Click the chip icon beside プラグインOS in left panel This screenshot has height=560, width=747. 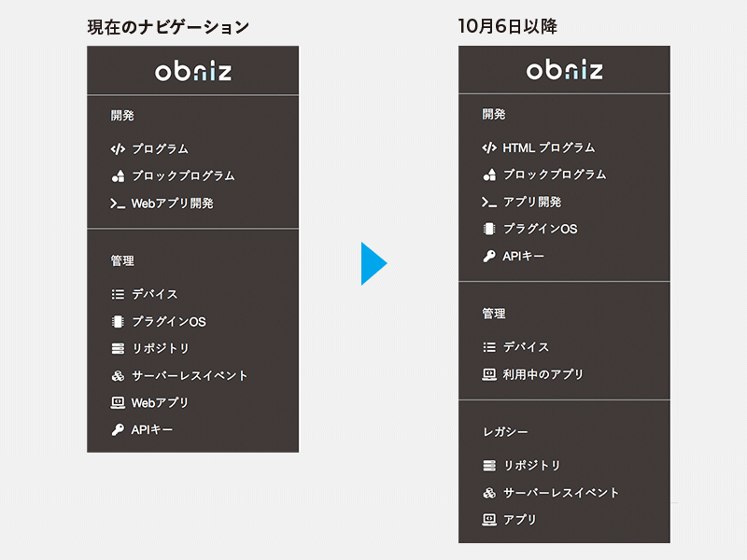[118, 321]
